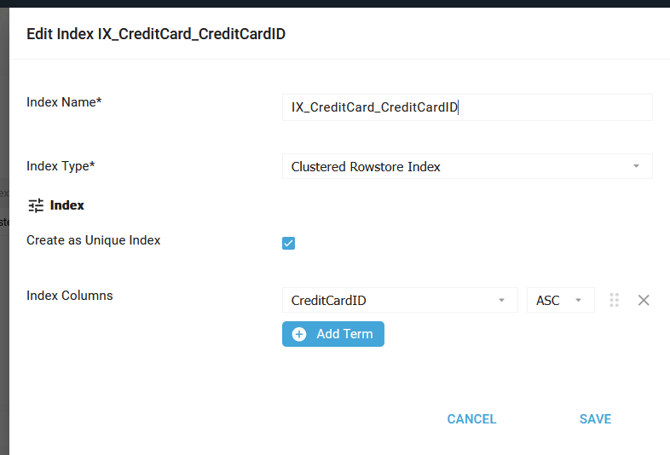Image resolution: width=670 pixels, height=455 pixels.
Task: Toggle the Create as Unique Index checkbox
Action: click(289, 243)
